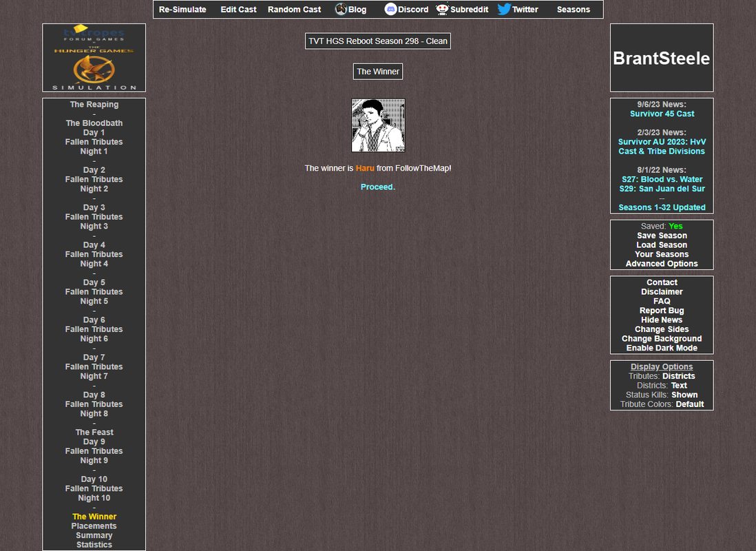Select The Winner in sidebar
756x551 pixels.
(94, 517)
